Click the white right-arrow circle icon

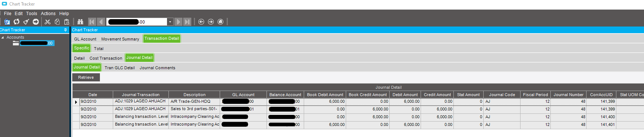(x=36, y=22)
